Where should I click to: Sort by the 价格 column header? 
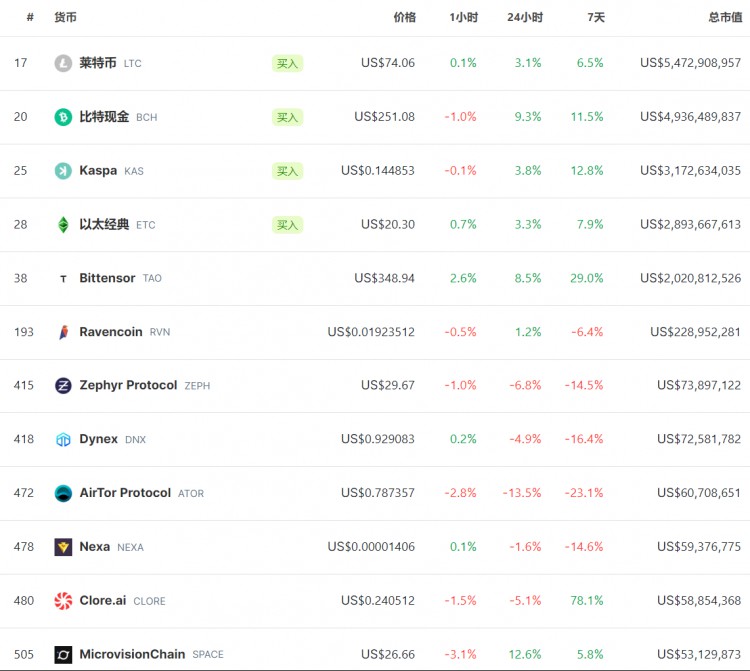tap(404, 17)
